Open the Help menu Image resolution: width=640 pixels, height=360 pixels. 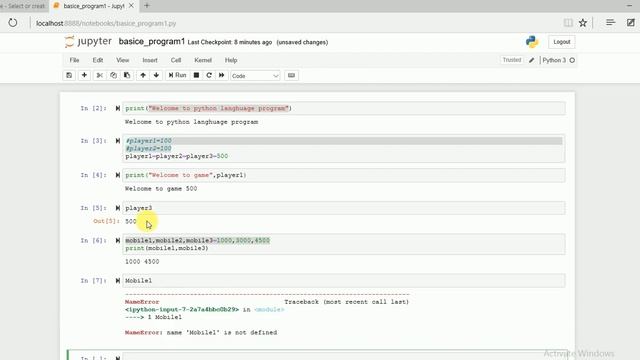click(x=231, y=60)
